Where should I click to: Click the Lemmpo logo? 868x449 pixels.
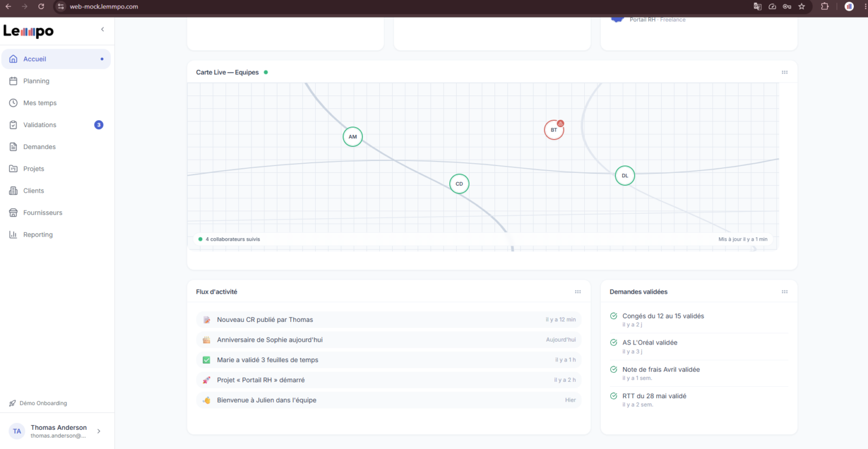pyautogui.click(x=28, y=31)
